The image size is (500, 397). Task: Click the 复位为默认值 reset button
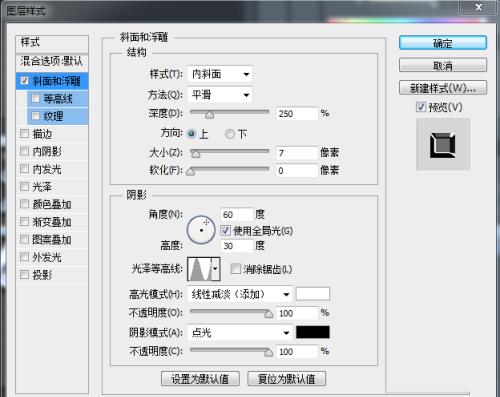287,379
